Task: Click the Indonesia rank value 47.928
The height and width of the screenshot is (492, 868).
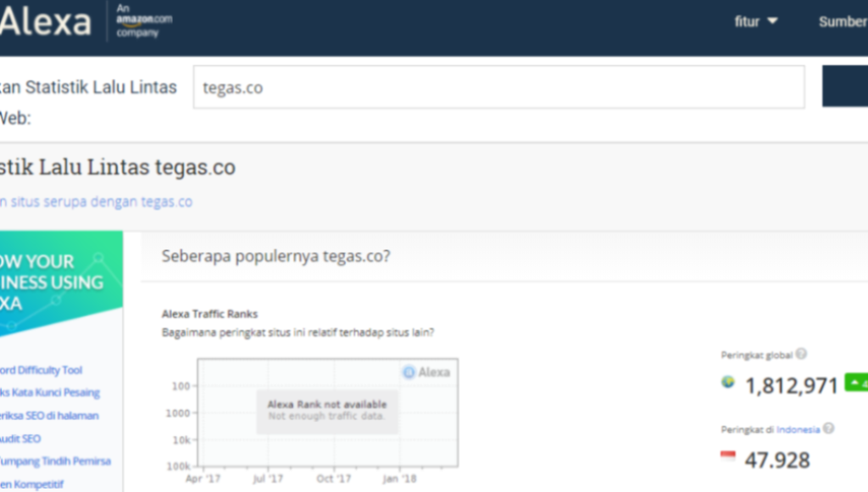Action: (x=777, y=460)
